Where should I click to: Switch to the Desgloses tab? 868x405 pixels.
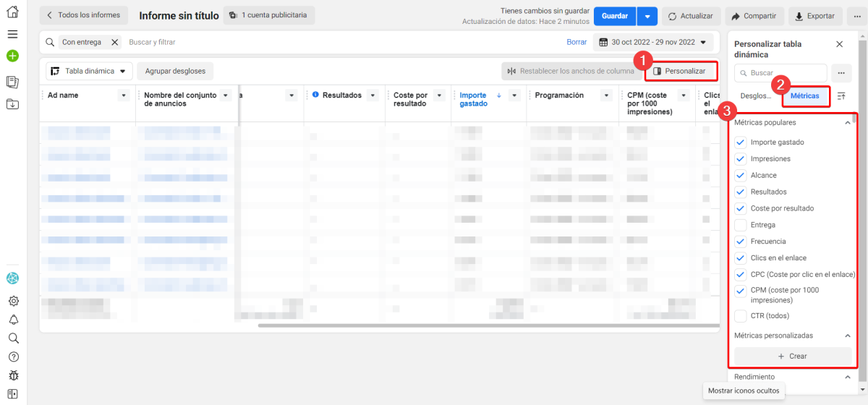coord(755,95)
